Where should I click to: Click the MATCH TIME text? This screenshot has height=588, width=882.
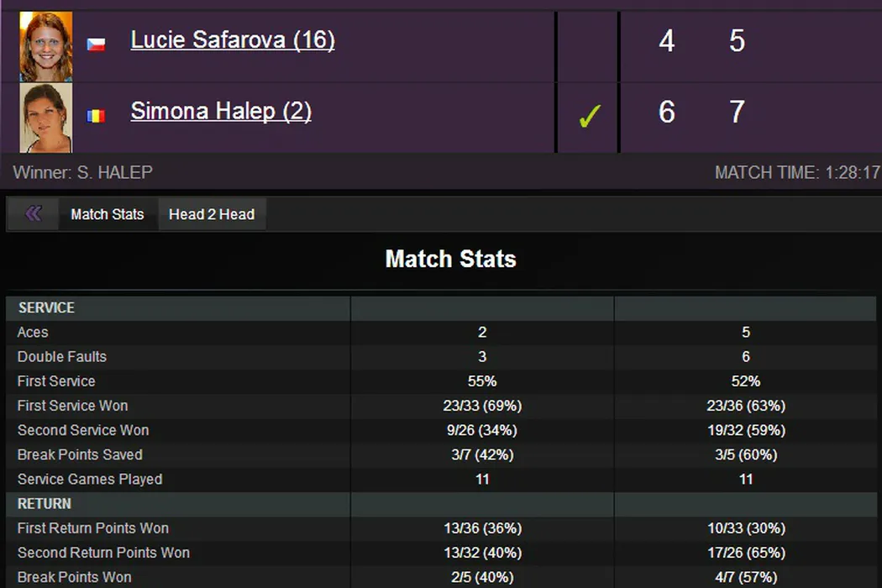(796, 173)
